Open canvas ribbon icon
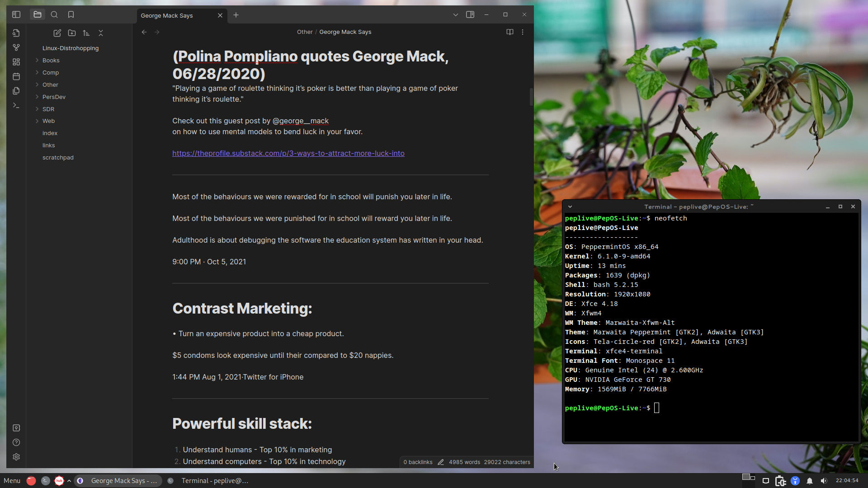The height and width of the screenshot is (488, 868). [16, 62]
